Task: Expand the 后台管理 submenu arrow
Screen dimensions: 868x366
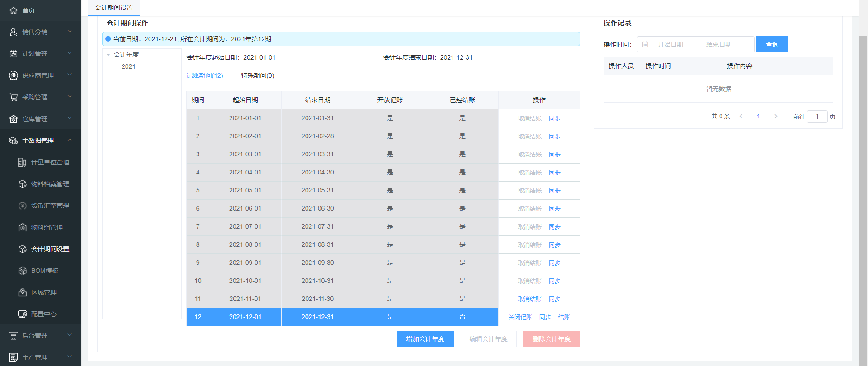Action: click(70, 335)
